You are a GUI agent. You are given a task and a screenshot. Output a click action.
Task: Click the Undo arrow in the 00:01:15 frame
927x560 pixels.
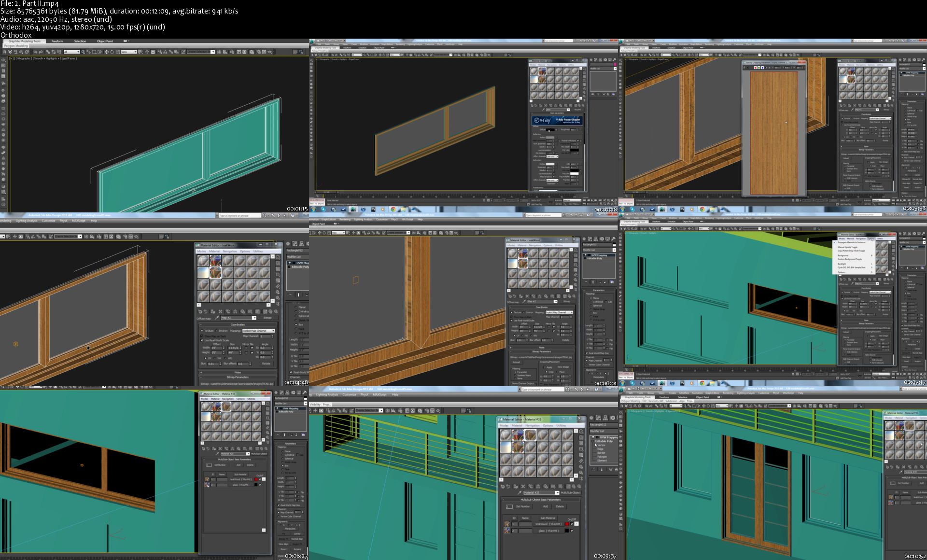point(35,52)
